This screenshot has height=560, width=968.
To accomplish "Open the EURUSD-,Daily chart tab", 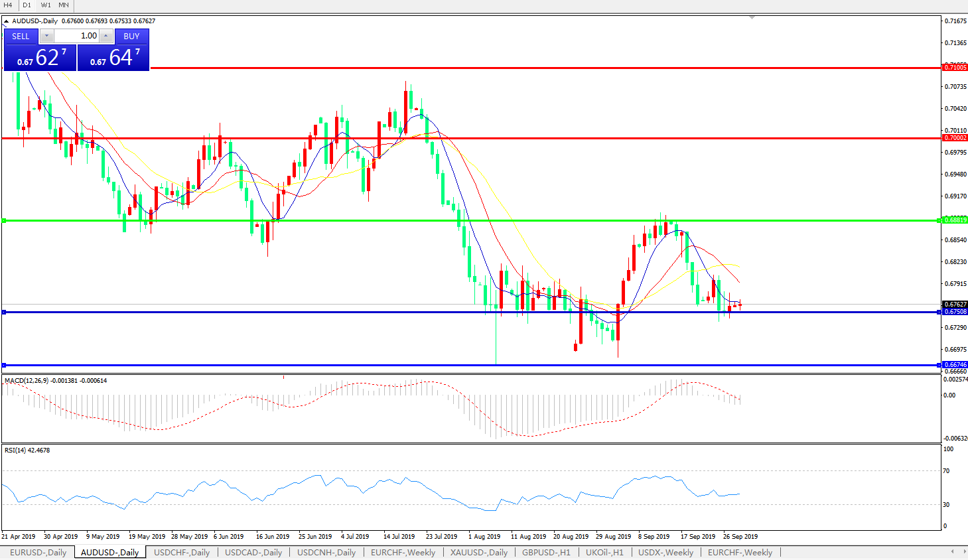I will tap(38, 552).
